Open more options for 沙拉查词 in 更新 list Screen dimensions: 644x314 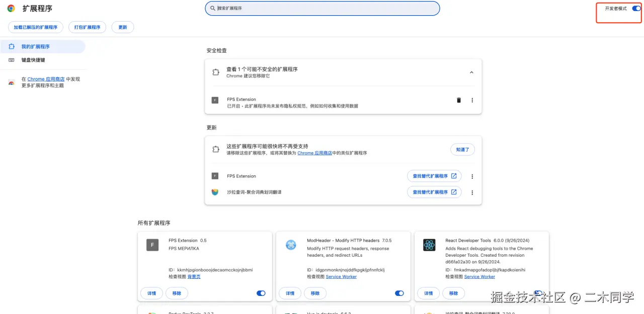pos(472,192)
